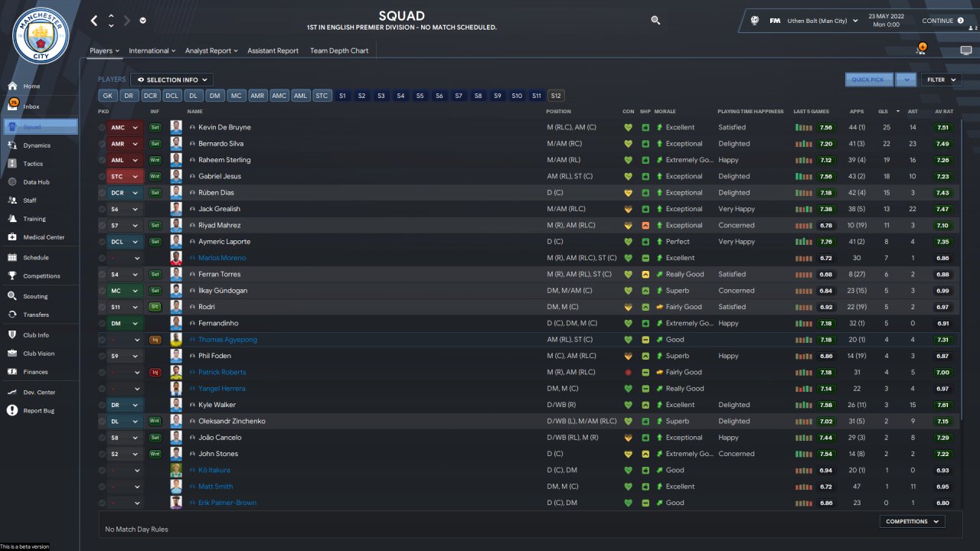Open the Players tab menu
This screenshot has height=551, width=980.
coord(105,51)
